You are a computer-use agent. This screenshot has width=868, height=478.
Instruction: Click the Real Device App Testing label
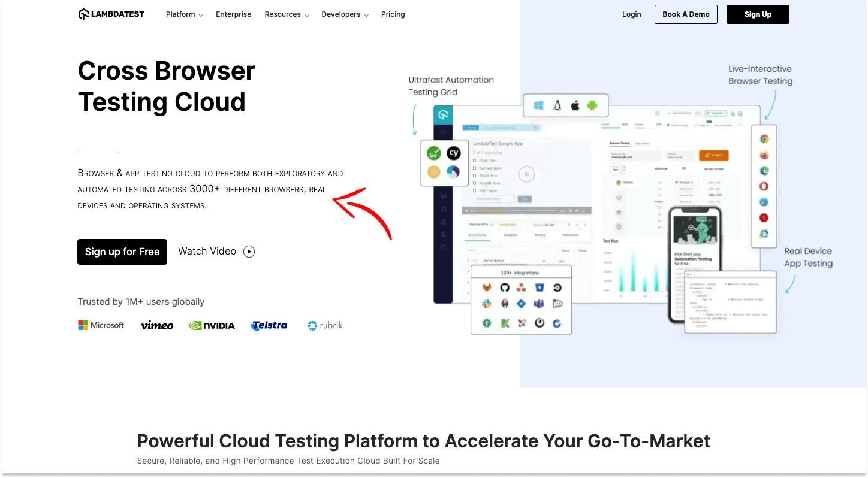point(809,257)
